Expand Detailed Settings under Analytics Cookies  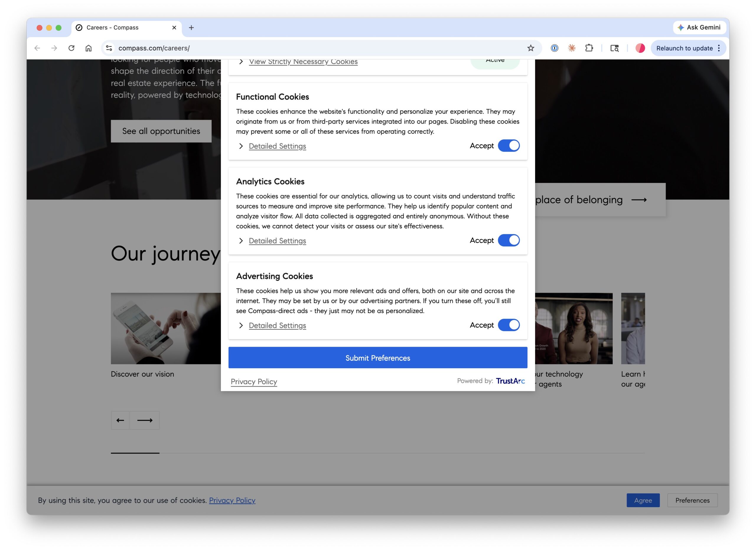(277, 241)
